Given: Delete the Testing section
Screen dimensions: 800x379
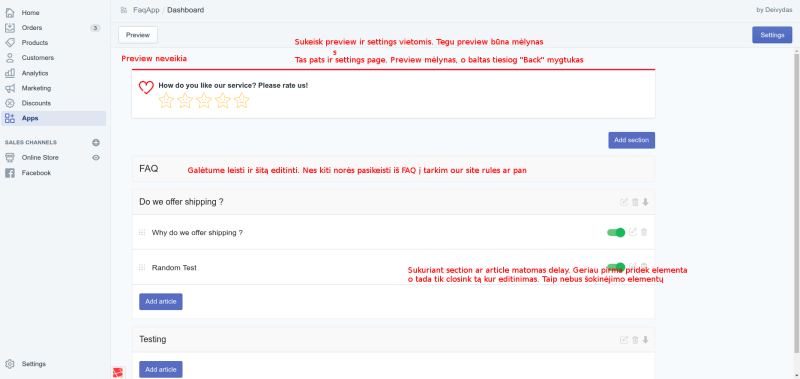Looking at the screenshot, I should click(x=635, y=340).
